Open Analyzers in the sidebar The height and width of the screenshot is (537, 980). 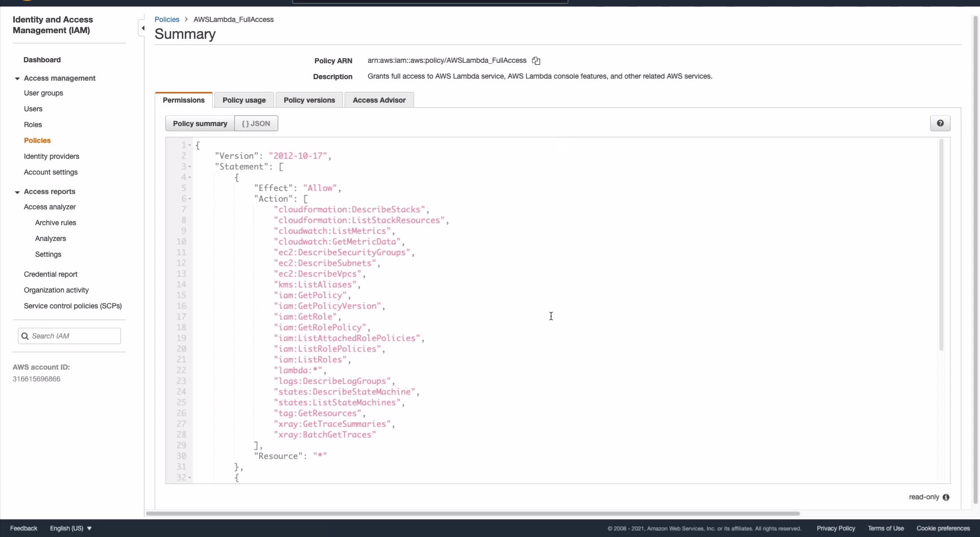point(51,238)
